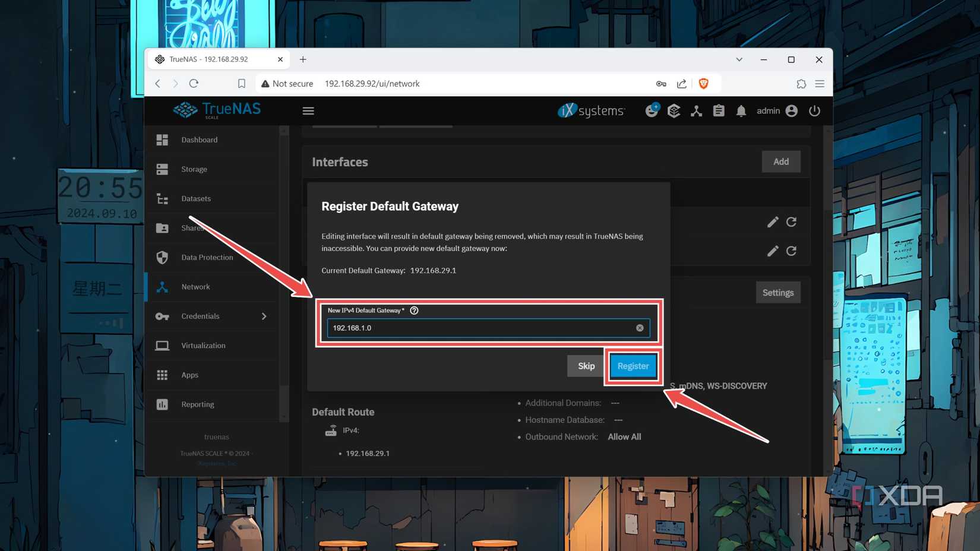Click the Reporting chart icon
This screenshot has width=980, height=551.
162,404
